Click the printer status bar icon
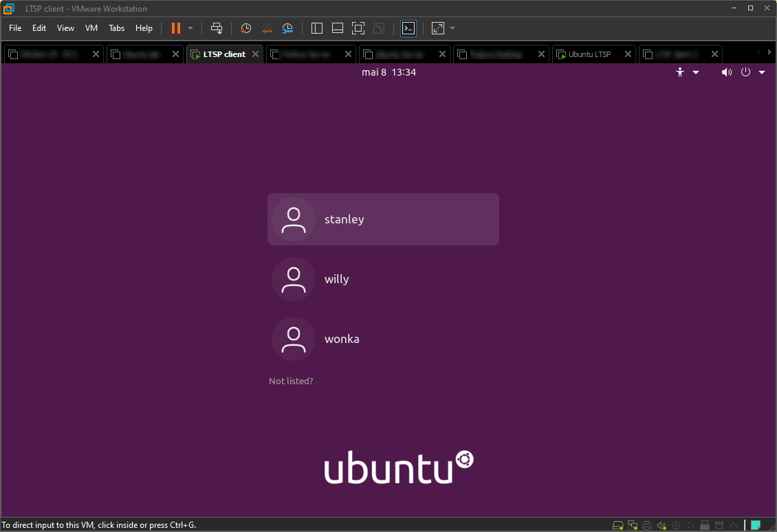The height and width of the screenshot is (532, 777). pyautogui.click(x=646, y=525)
